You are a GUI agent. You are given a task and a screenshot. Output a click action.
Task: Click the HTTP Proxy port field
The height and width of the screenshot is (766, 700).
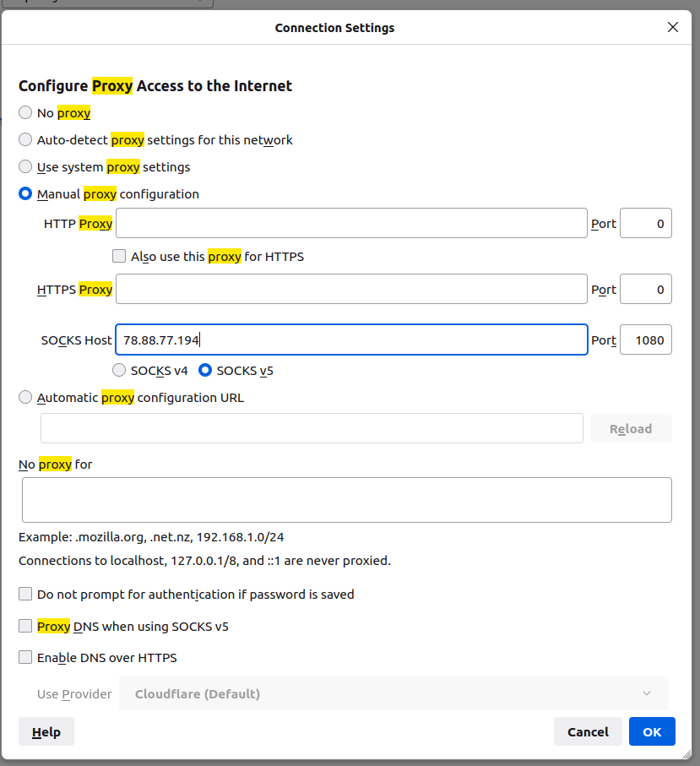click(x=645, y=224)
